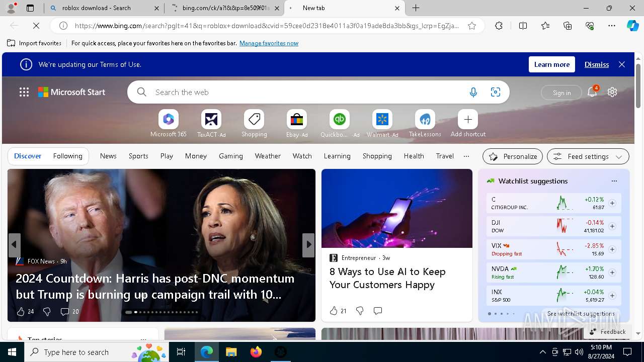
Task: Dislike the Entrepreneur AI article
Action: [360, 311]
